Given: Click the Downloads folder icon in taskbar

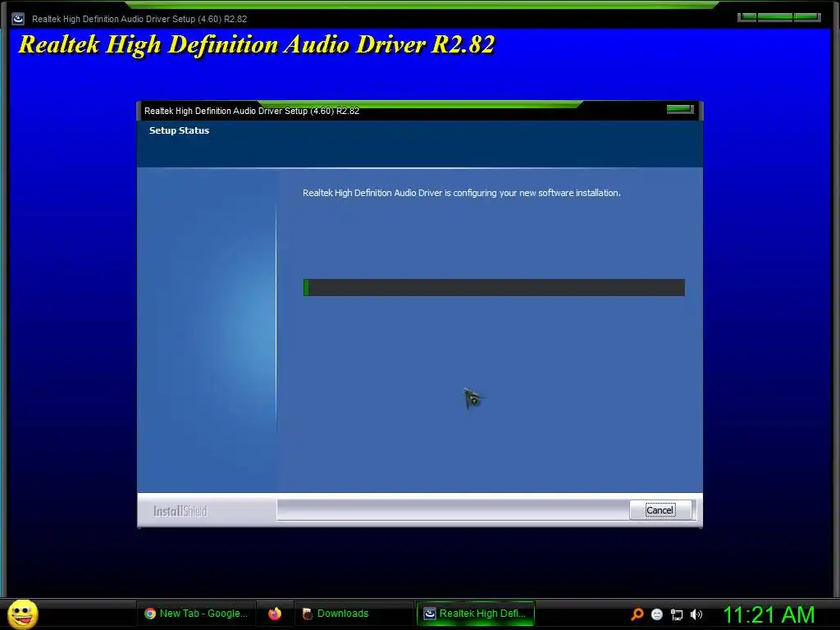Looking at the screenshot, I should 308,614.
